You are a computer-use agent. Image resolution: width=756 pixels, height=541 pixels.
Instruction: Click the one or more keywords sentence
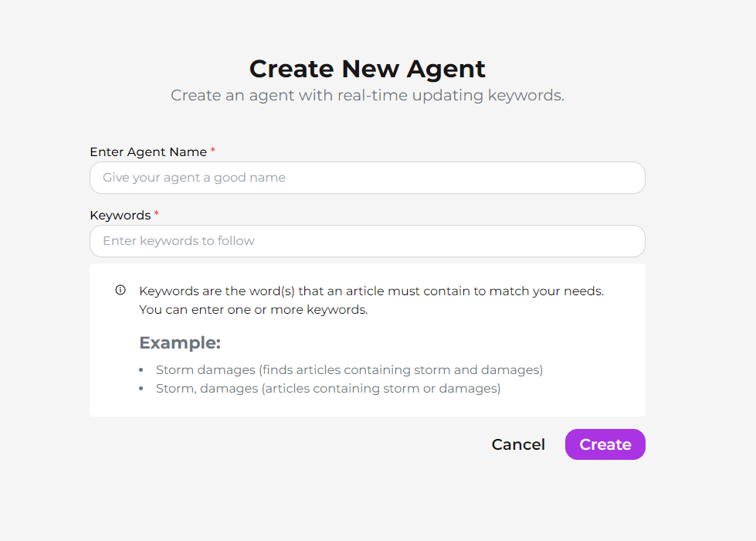253,310
